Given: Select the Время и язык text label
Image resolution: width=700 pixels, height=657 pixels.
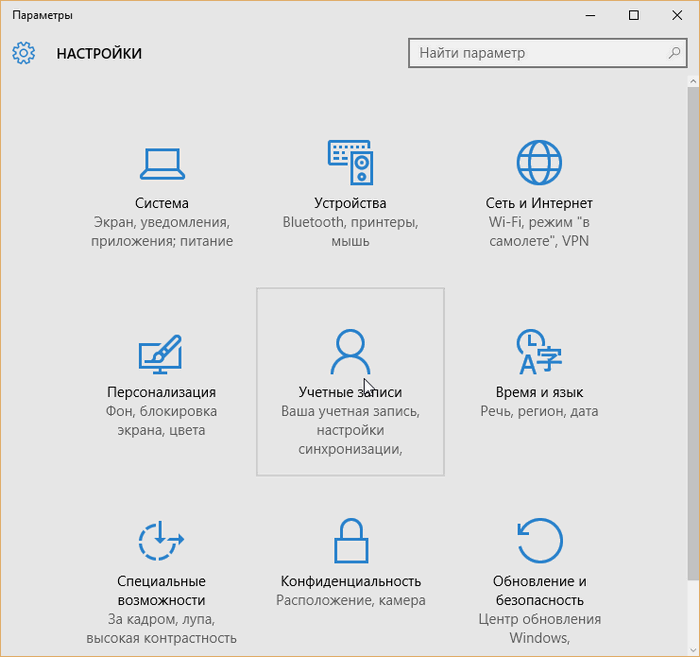Looking at the screenshot, I should (x=539, y=392).
